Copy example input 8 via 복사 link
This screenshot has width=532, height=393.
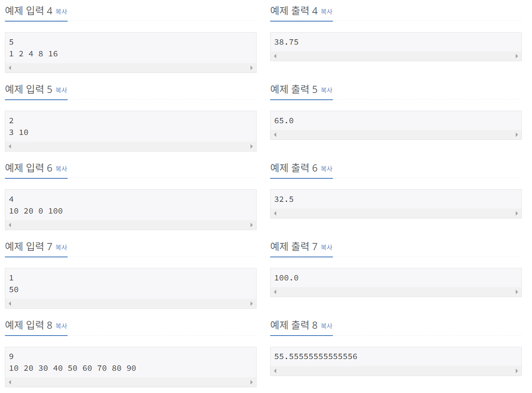tap(61, 326)
